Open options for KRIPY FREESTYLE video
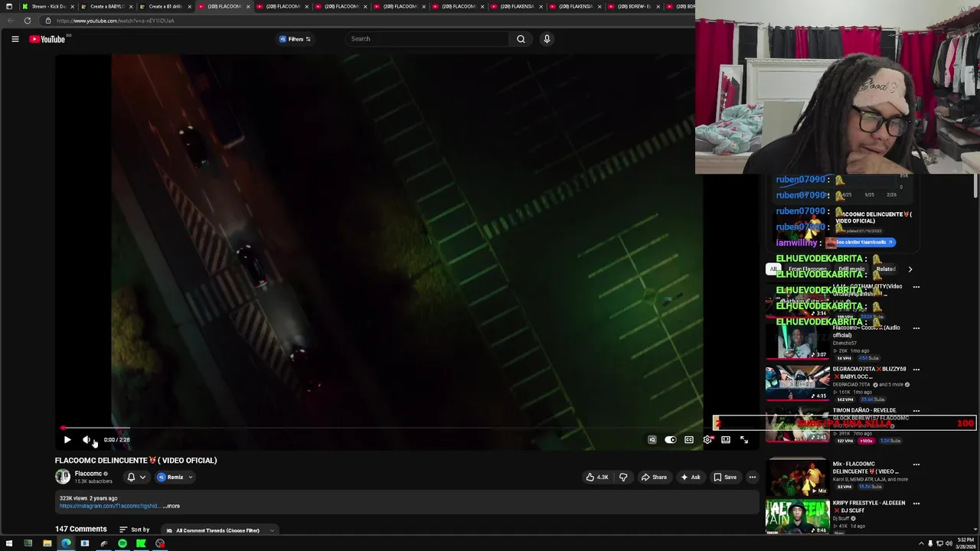The height and width of the screenshot is (551, 980). 916,504
